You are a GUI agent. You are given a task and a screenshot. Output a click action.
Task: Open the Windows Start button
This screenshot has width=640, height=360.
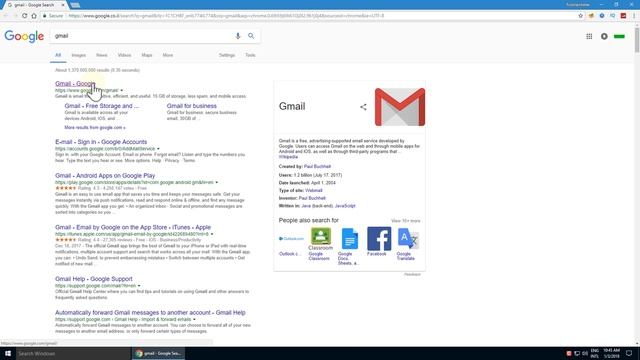coord(8,353)
